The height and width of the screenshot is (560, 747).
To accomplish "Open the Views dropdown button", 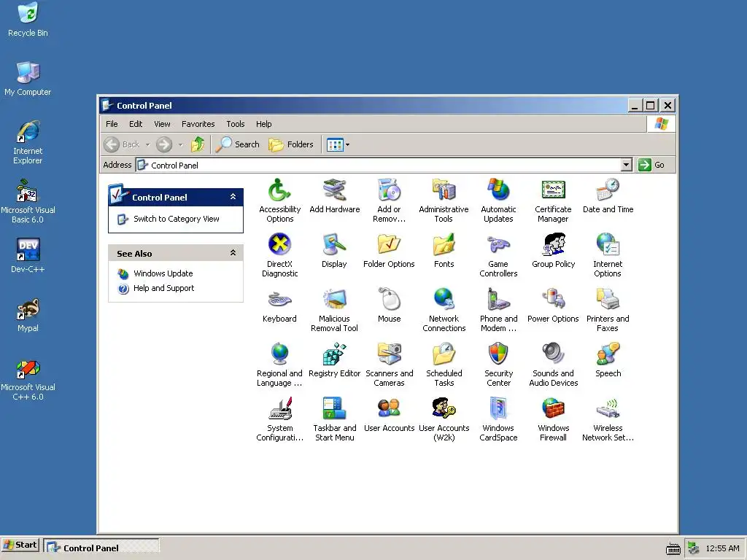I will click(x=338, y=144).
